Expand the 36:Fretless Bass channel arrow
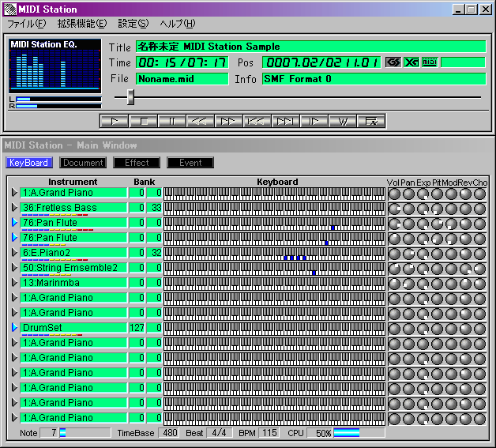Image resolution: width=496 pixels, height=448 pixels. coord(14,208)
